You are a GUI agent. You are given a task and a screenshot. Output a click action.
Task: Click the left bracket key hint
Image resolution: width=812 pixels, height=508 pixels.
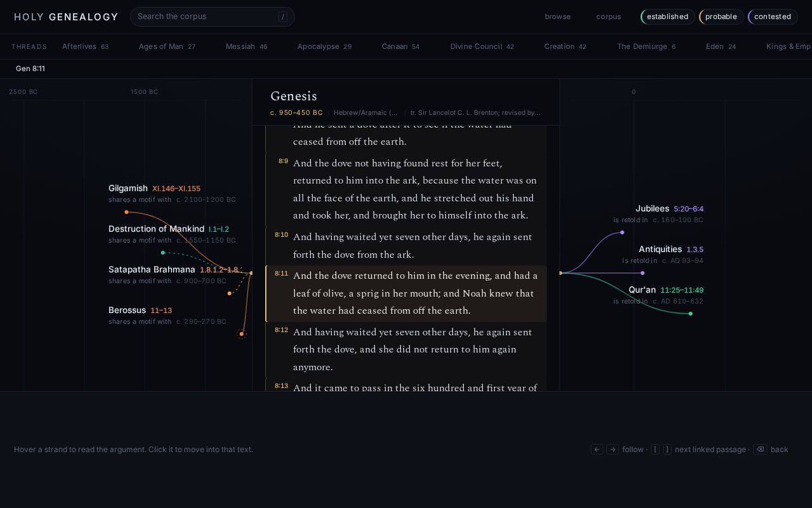(655, 450)
